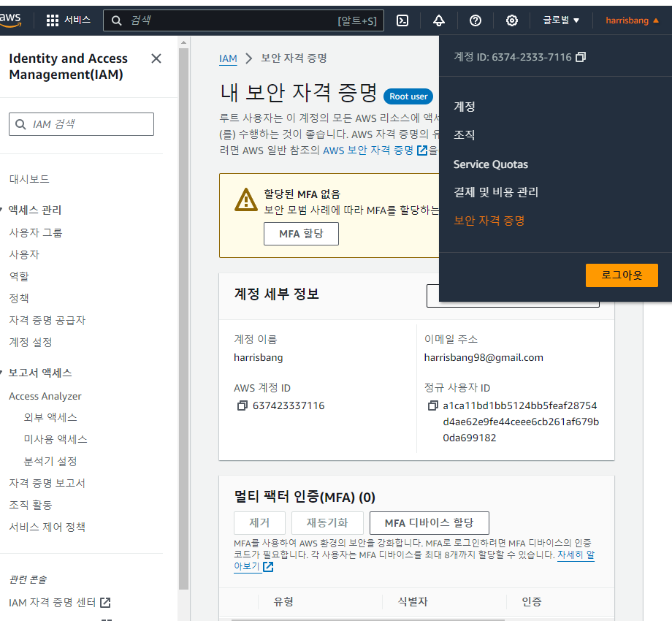Image resolution: width=672 pixels, height=621 pixels.
Task: Open 분석기 설정 in sidebar
Action: pyautogui.click(x=50, y=462)
